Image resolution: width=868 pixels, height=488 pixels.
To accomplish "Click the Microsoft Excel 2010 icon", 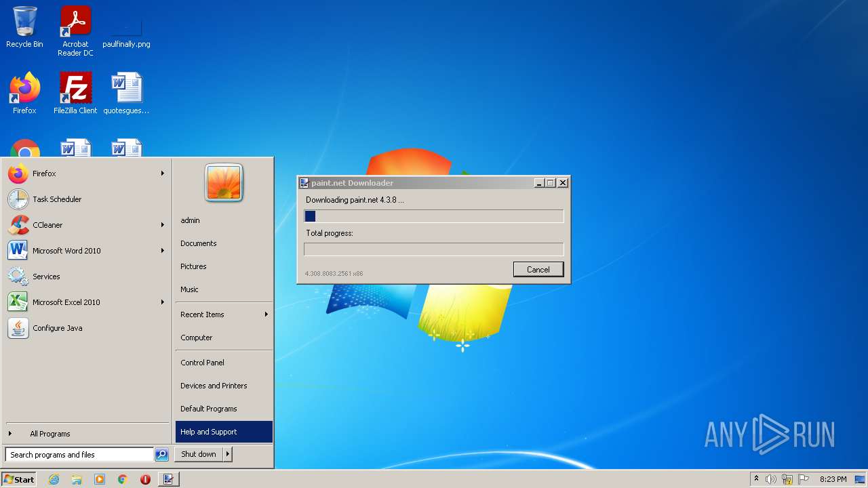I will pos(18,302).
